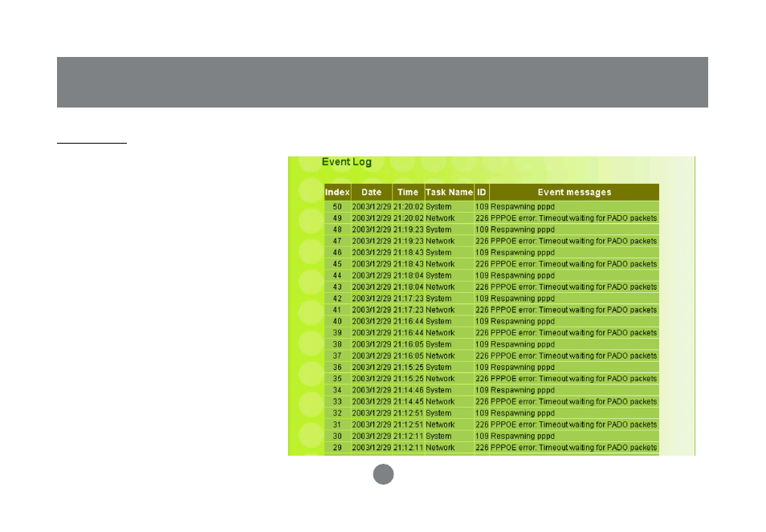Click the PPPOE error message in row 45
The height and width of the screenshot is (532, 766).
tap(574, 264)
